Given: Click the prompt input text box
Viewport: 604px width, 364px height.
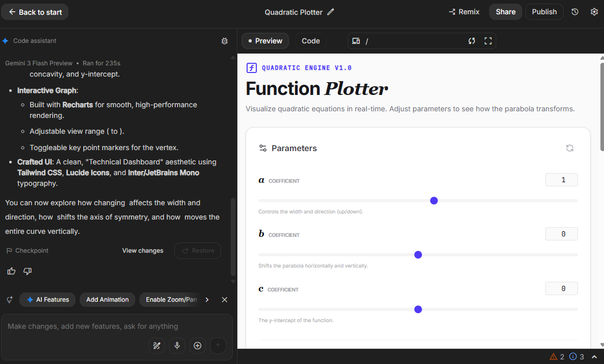Looking at the screenshot, I should tap(117, 326).
